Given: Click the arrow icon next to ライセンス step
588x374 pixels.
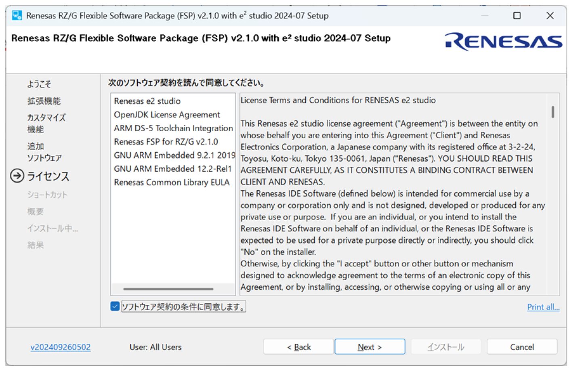Looking at the screenshot, I should tap(17, 176).
